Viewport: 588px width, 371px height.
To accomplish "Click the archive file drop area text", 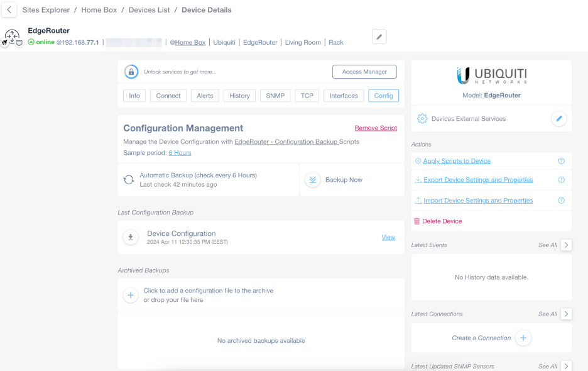I will tap(208, 295).
